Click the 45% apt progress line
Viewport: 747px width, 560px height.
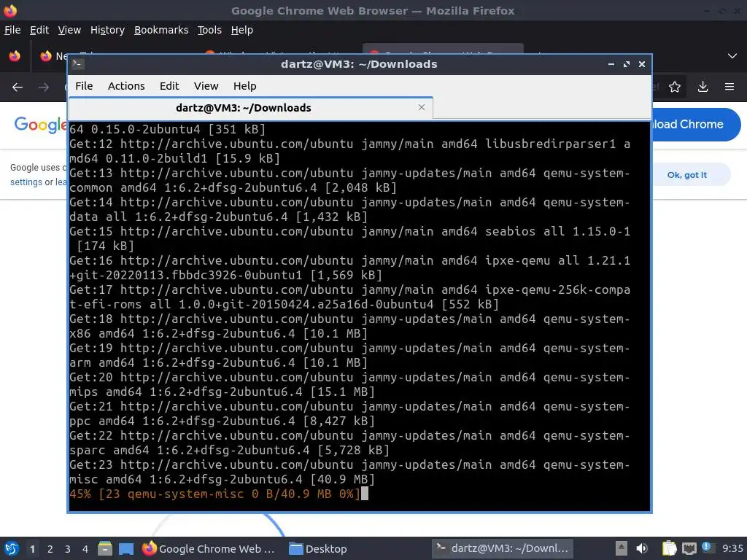point(215,494)
